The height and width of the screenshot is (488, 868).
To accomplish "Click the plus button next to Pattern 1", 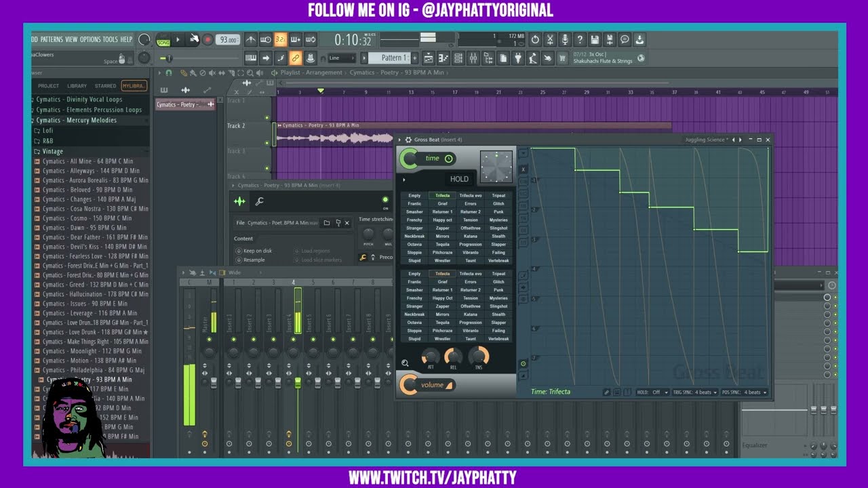I will point(414,58).
